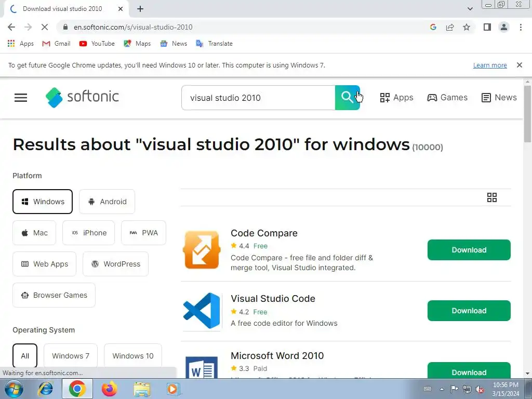The height and width of the screenshot is (399, 532).
Task: Click the Chrome address bar URL
Action: pos(133,27)
